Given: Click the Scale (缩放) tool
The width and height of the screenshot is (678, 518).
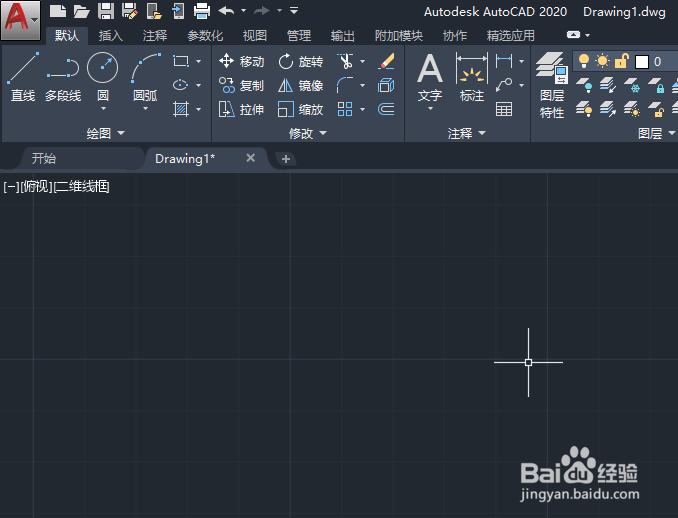Looking at the screenshot, I should pos(300,109).
